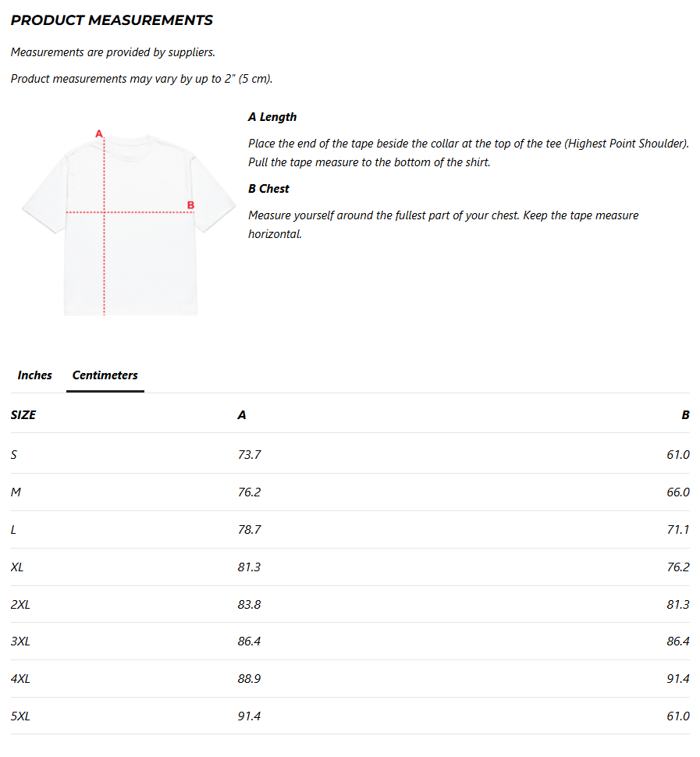Switch to the Inches tab

tap(34, 375)
